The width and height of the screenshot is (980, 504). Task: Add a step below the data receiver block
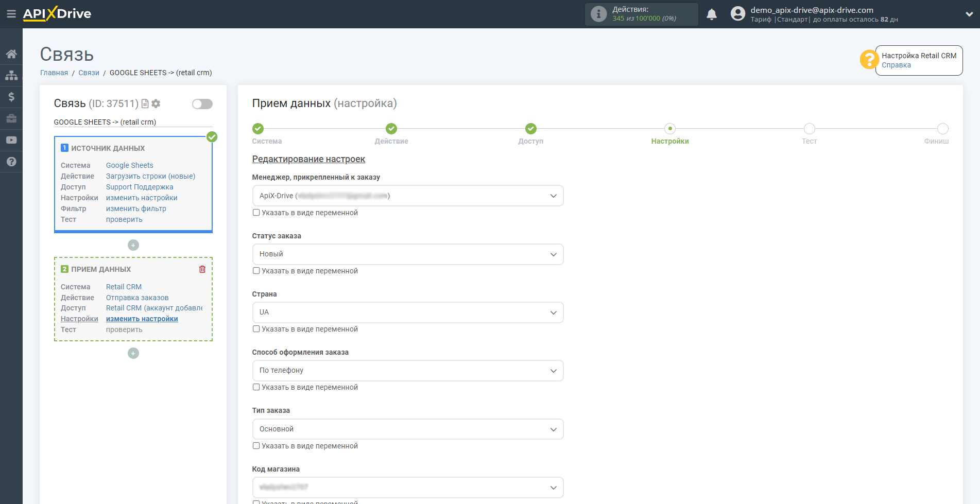[133, 353]
